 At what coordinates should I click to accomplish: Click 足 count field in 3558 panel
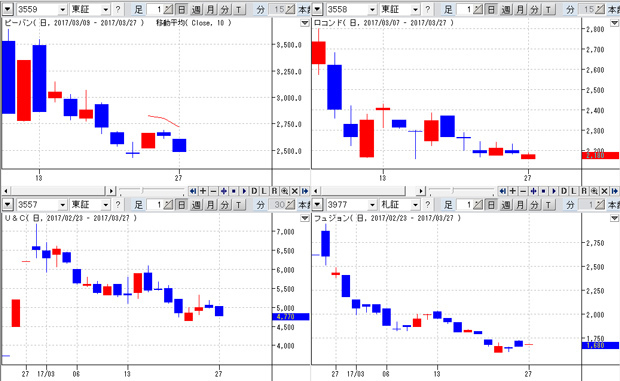click(x=465, y=9)
